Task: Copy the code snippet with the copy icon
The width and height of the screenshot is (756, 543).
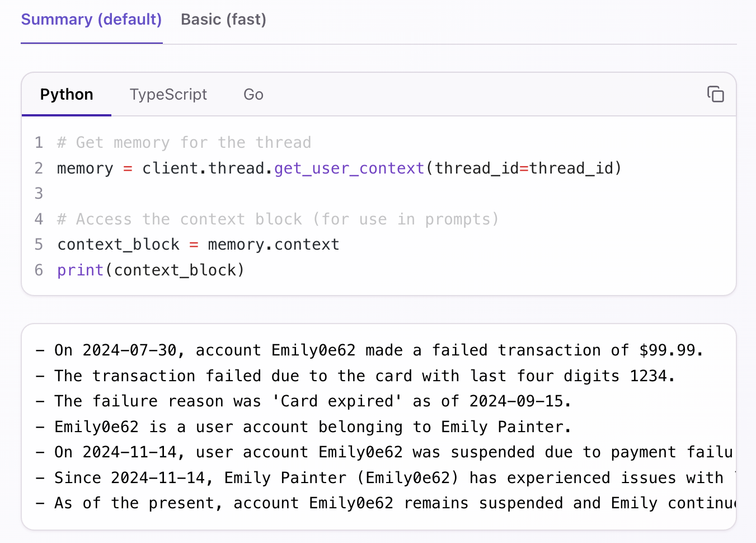Action: [715, 94]
